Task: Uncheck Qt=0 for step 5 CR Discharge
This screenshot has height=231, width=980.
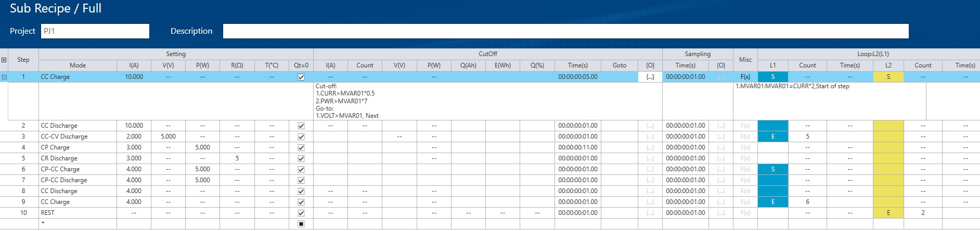Action: pyautogui.click(x=301, y=158)
